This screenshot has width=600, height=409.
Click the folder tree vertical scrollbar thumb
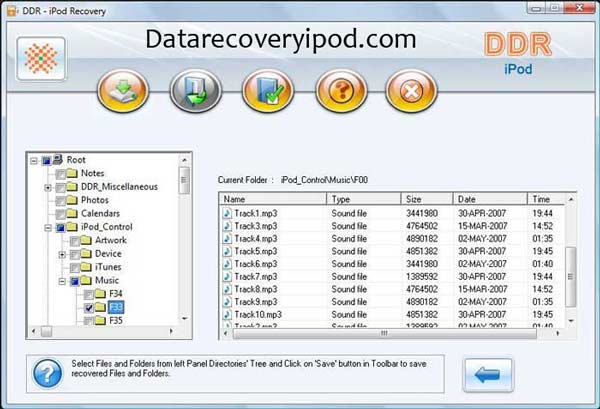coord(184,180)
